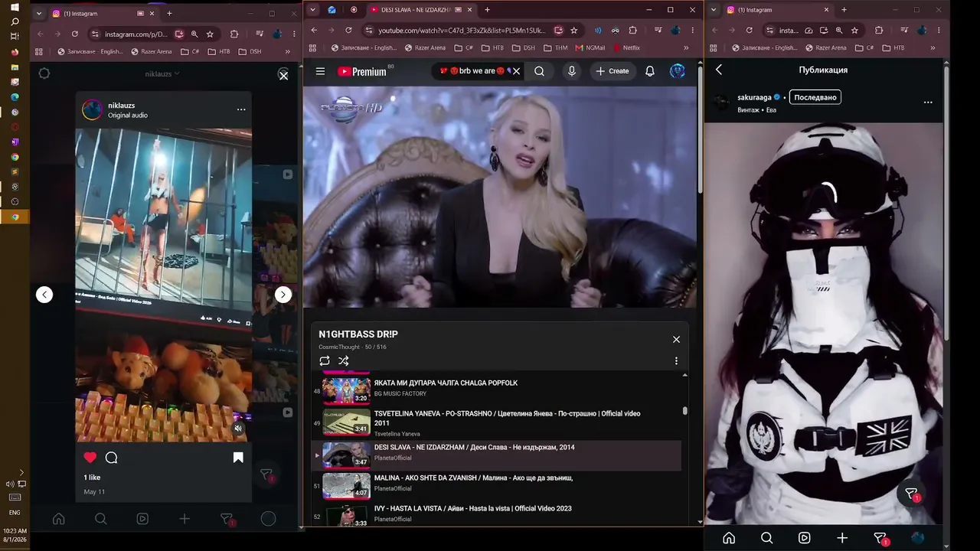Open the Original audio link
This screenshot has height=551, width=980.
[128, 116]
